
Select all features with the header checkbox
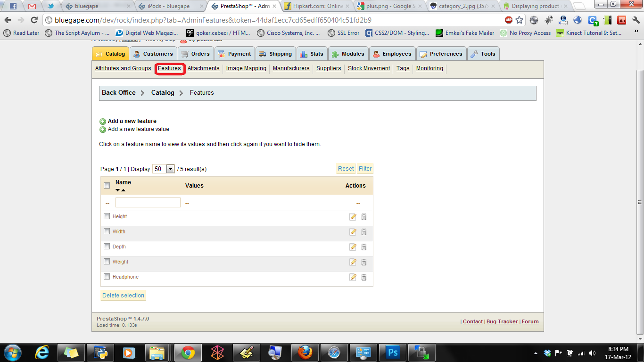tap(107, 186)
